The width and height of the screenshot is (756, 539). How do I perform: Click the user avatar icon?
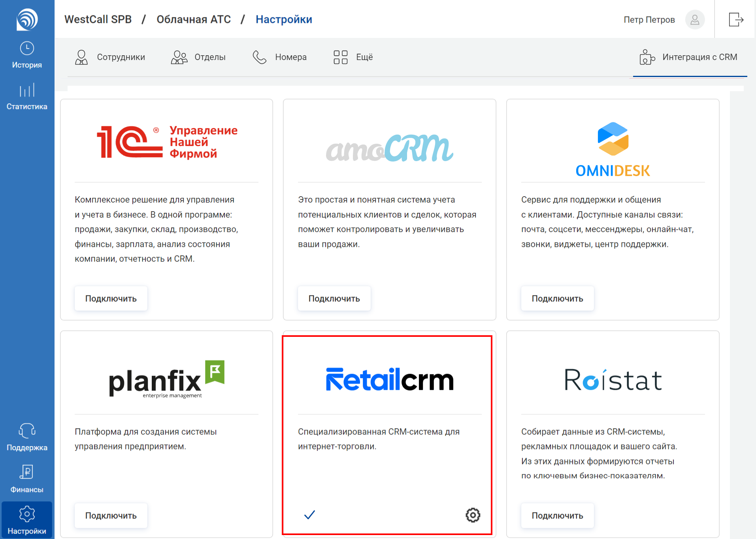[x=695, y=19]
